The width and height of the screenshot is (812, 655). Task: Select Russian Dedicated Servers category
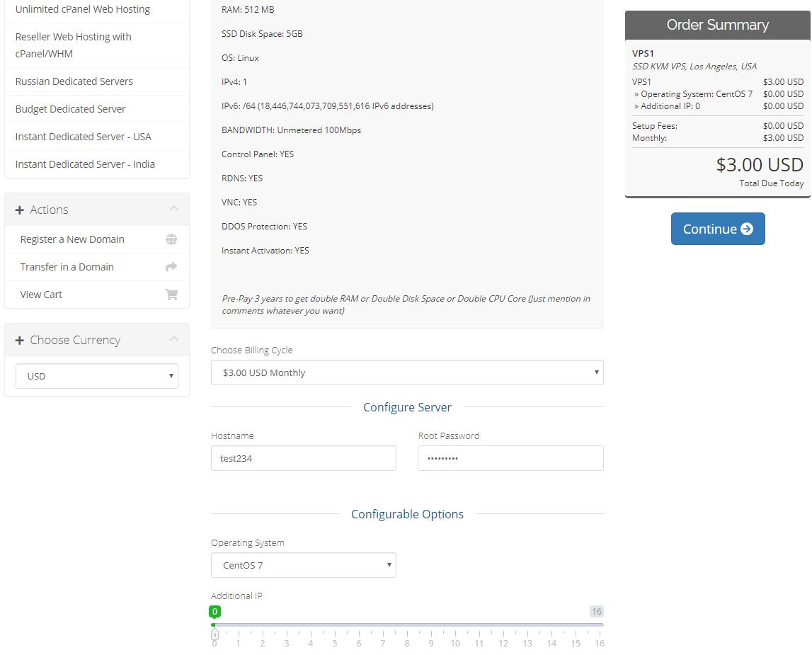(x=74, y=81)
